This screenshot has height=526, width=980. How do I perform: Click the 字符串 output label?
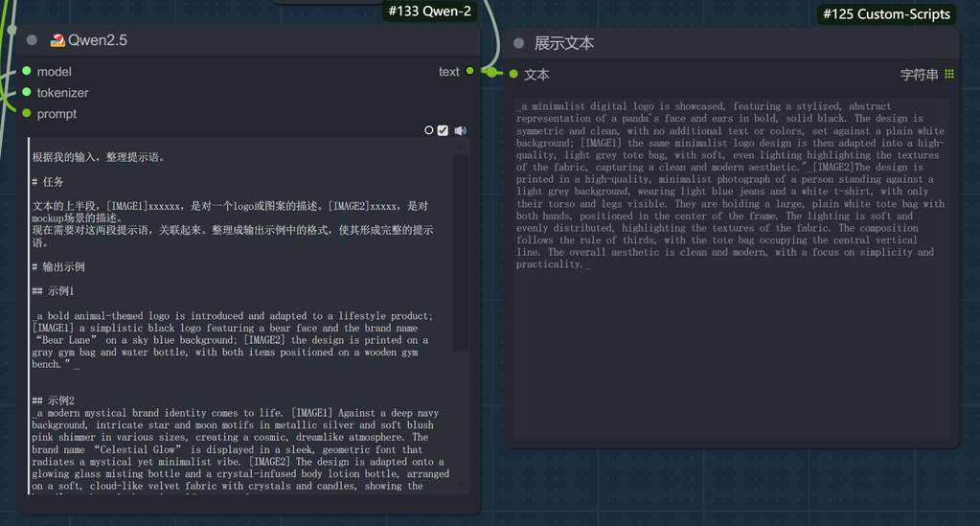pyautogui.click(x=919, y=74)
